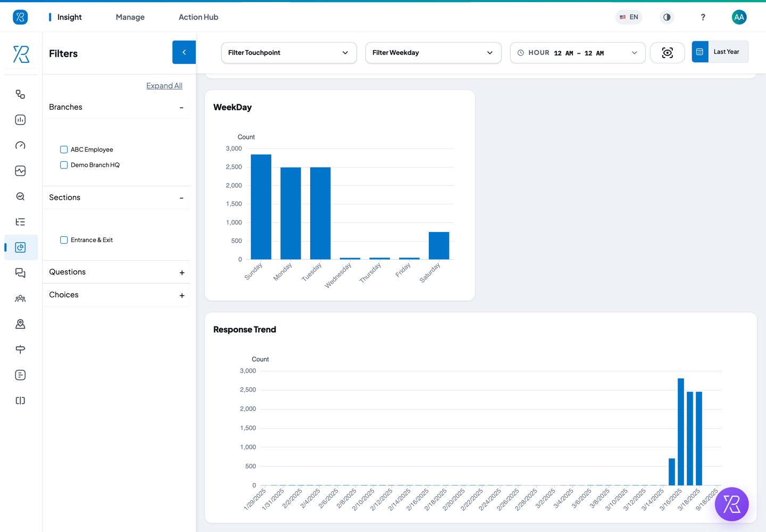Click the screenshot capture icon button

(x=667, y=53)
